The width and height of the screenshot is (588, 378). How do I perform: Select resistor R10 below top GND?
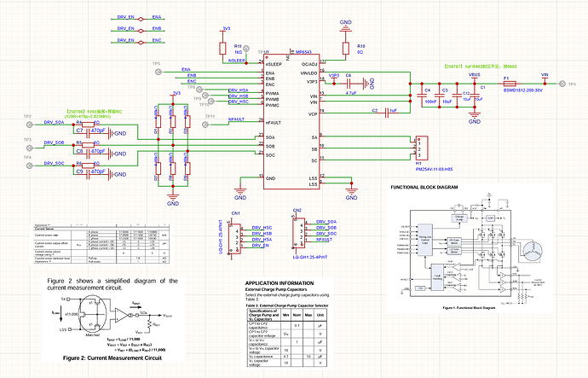point(346,49)
